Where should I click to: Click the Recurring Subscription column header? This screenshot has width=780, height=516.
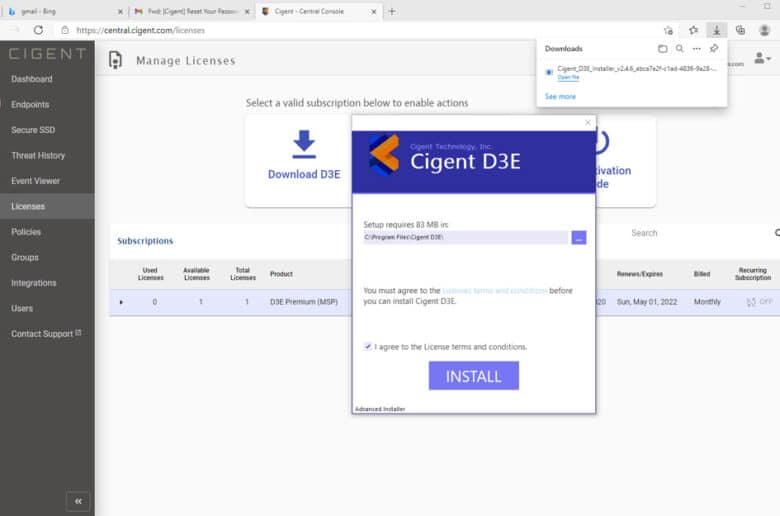point(753,274)
